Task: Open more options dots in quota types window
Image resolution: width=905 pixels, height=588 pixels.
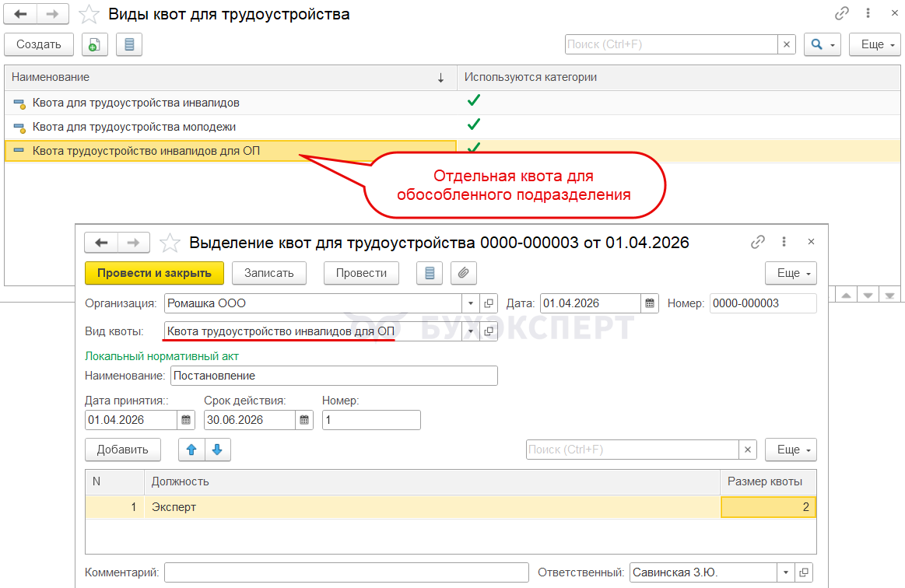Action: tap(868, 13)
